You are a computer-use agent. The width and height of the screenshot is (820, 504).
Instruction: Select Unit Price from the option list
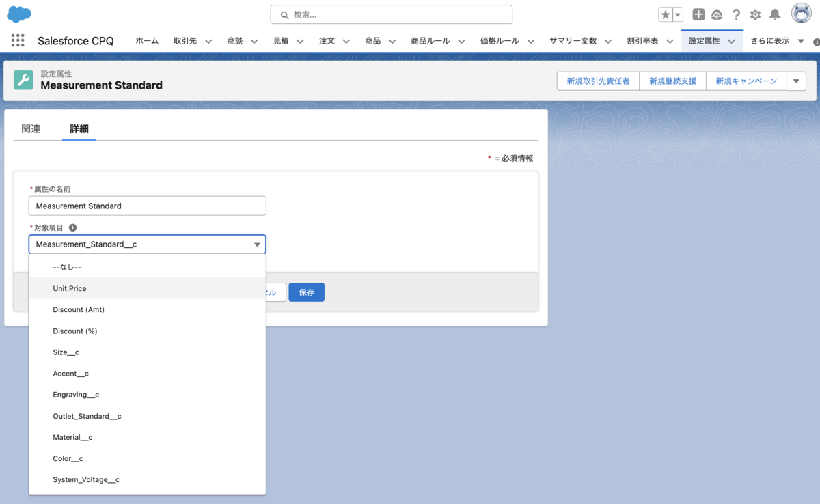pos(70,288)
